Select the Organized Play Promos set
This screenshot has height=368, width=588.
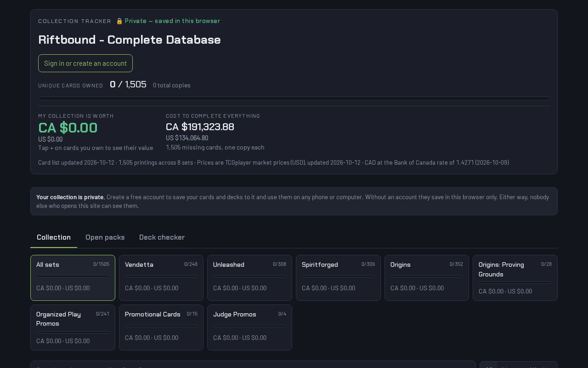pyautogui.click(x=73, y=328)
